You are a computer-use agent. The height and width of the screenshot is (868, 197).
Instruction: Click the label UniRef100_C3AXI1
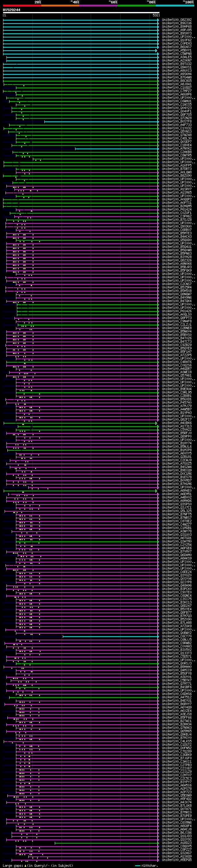[177, 761]
